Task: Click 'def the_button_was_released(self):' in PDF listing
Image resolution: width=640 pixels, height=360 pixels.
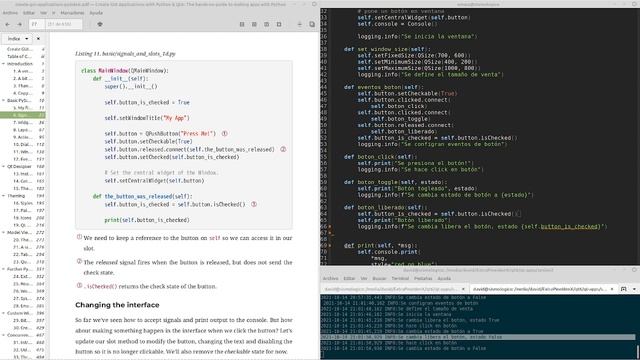Action: pos(142,197)
